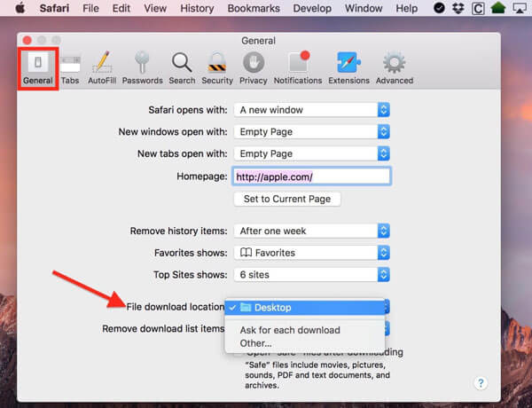Viewport: 532px width, 408px height.
Task: Open the Safari menu
Action: [54, 8]
